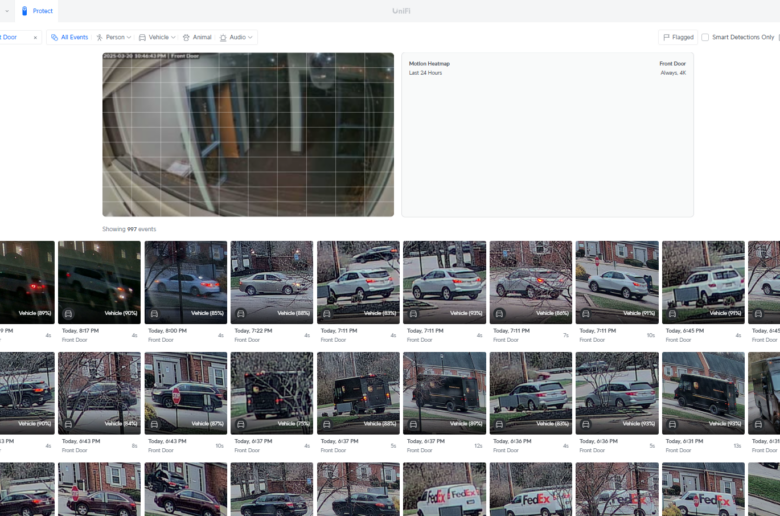The width and height of the screenshot is (780, 516).
Task: Click the Vehicle (88%) label on 7:22 PM thumbnail
Action: [293, 313]
